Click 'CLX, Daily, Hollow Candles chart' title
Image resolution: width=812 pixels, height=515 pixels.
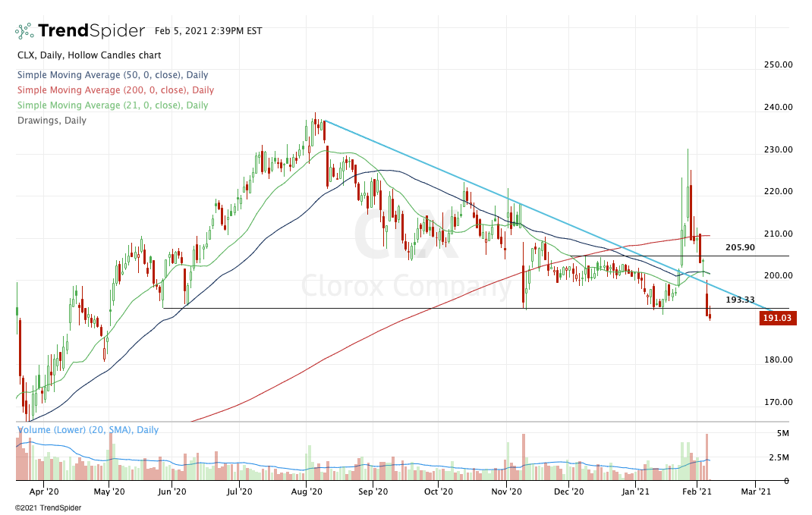tap(89, 55)
